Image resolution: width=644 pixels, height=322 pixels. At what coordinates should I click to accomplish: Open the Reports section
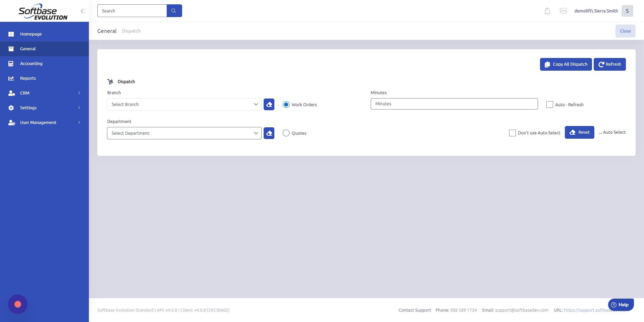(28, 78)
